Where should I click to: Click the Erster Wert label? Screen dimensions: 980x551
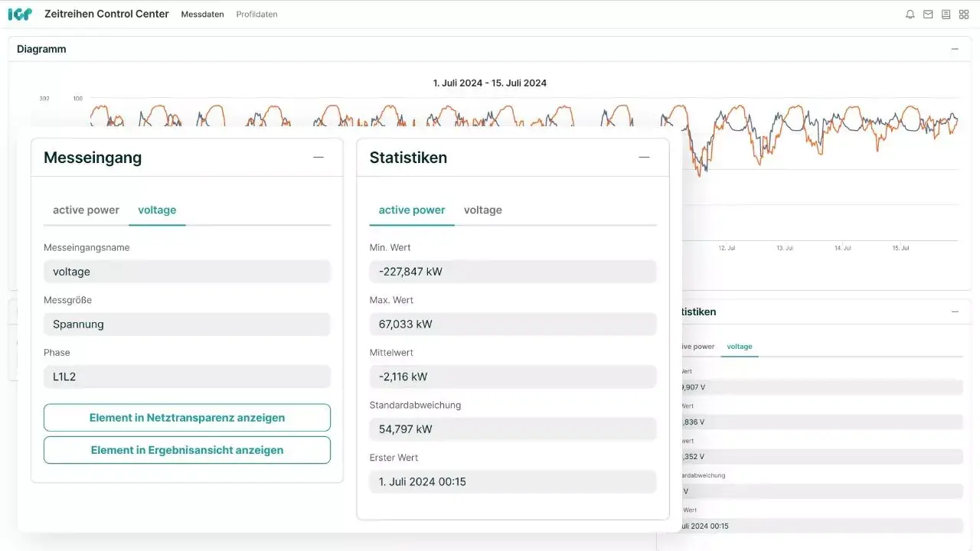click(394, 458)
